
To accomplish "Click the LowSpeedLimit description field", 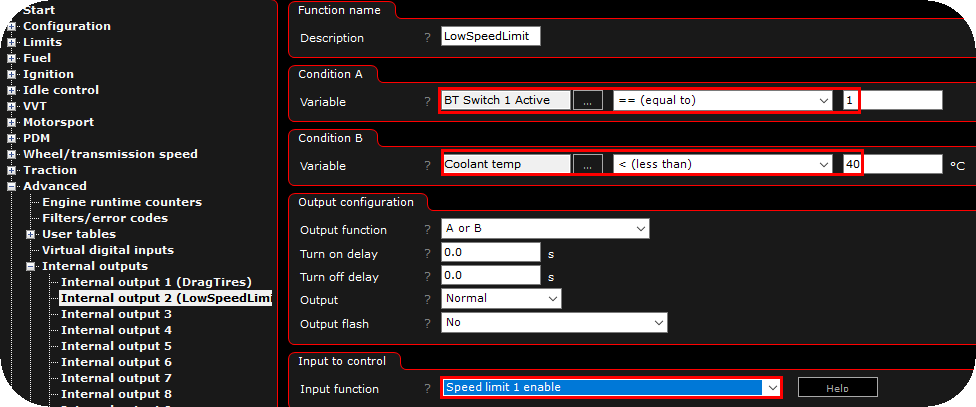I will (490, 36).
